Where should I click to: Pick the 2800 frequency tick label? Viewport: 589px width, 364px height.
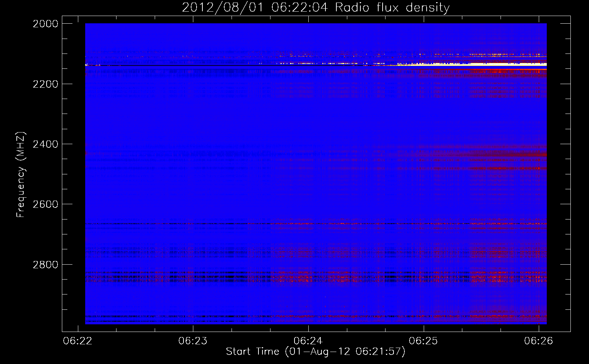click(46, 265)
